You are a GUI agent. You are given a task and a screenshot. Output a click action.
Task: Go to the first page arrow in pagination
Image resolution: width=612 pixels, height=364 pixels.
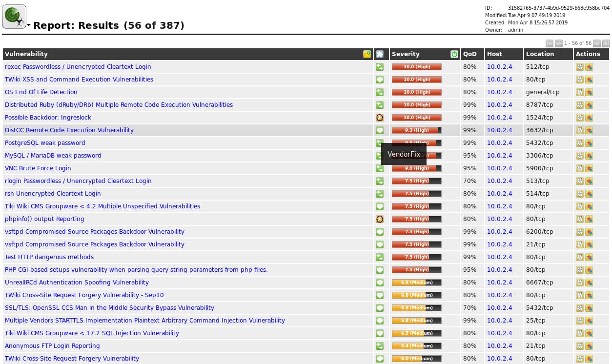(549, 43)
